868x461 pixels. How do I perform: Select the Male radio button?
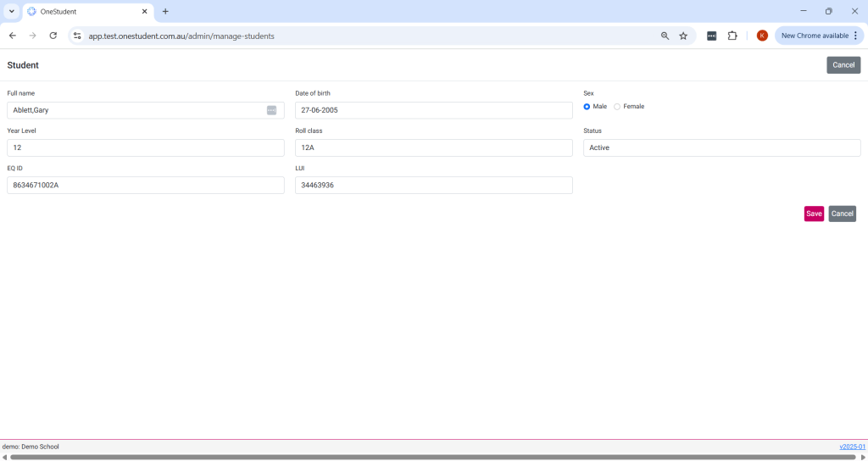[587, 107]
